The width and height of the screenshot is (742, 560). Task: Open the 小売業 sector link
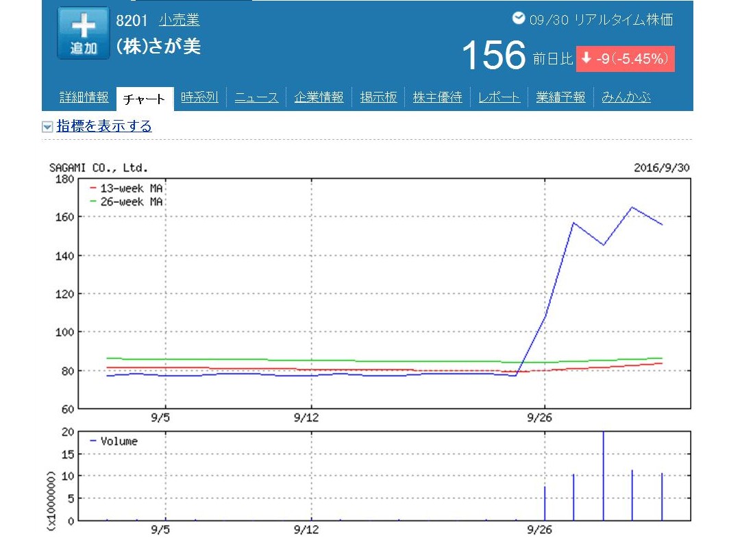click(x=180, y=20)
